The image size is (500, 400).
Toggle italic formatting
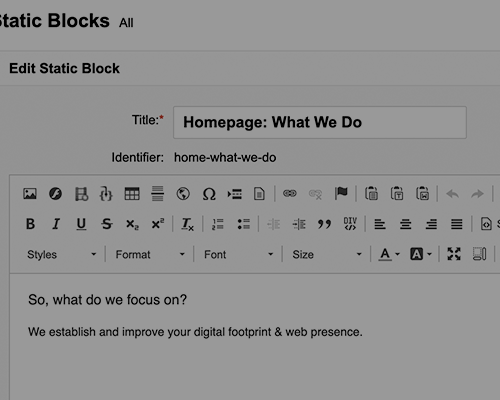[56, 224]
